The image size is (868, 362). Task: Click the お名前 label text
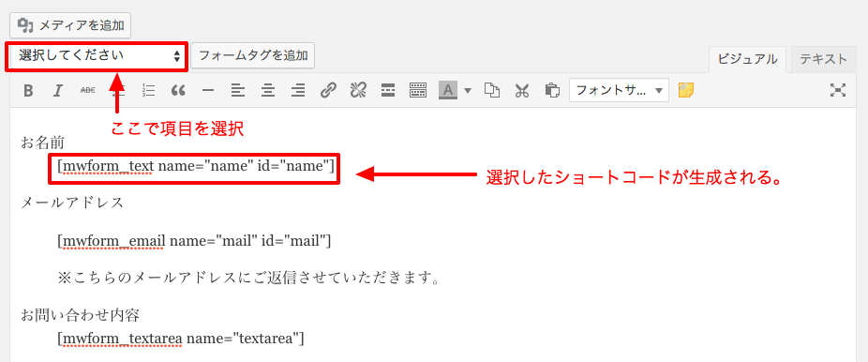(43, 143)
